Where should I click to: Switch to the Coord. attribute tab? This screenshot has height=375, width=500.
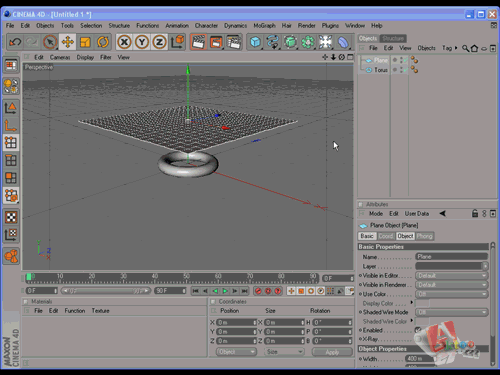(386, 236)
